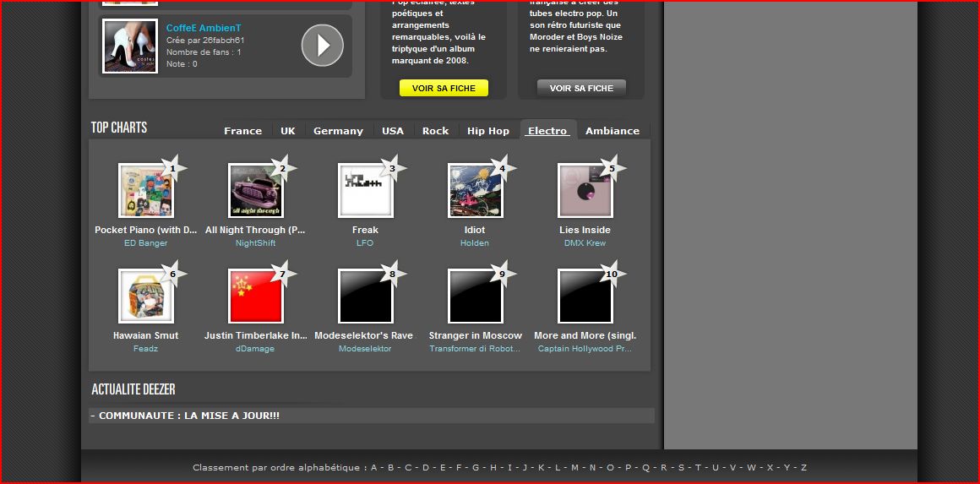The image size is (980, 484).
Task: Open Idiot album cover by Holden
Action: click(x=476, y=191)
